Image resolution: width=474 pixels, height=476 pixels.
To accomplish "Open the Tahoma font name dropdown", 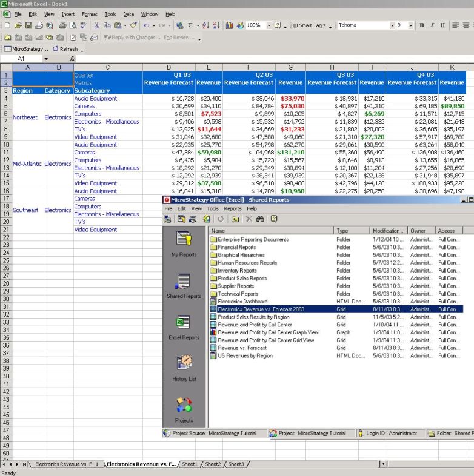I will pyautogui.click(x=392, y=25).
